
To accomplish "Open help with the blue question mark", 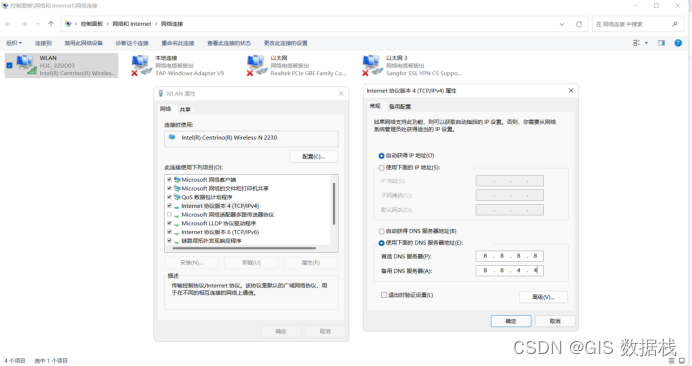I will 678,43.
